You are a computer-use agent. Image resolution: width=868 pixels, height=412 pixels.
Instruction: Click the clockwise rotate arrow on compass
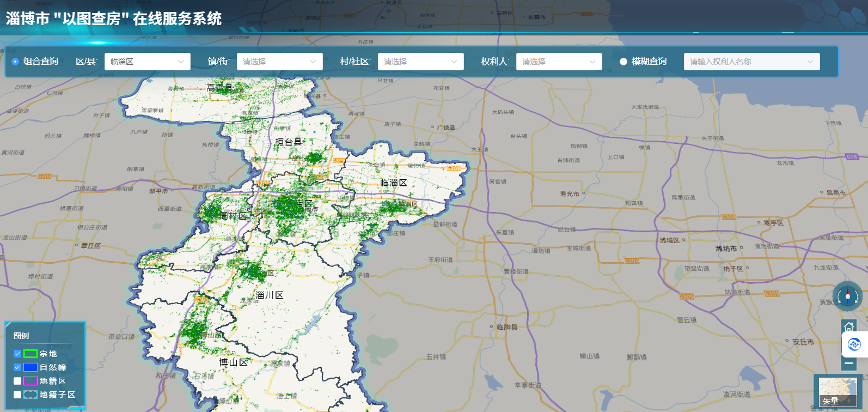pyautogui.click(x=856, y=298)
